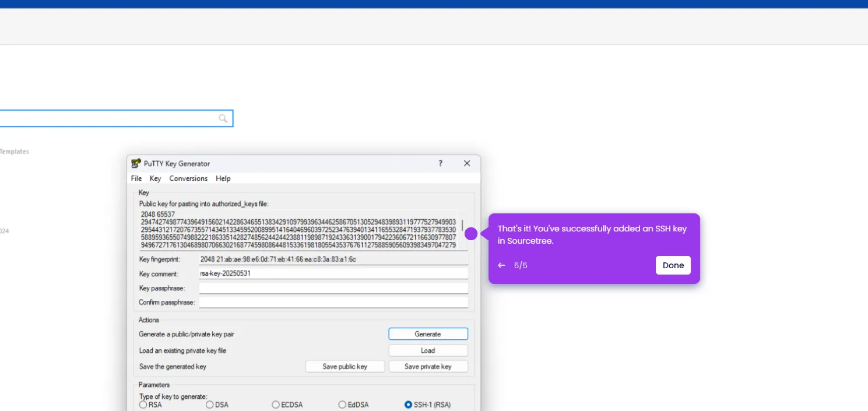This screenshot has width=868, height=411.
Task: Click the Key passphrase input field
Action: tap(333, 288)
